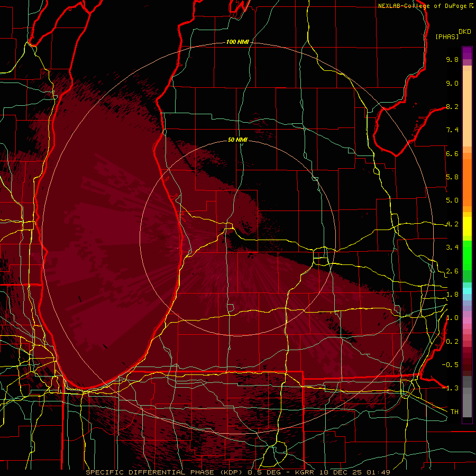This screenshot has height=476, width=476.
Task: Click the 9.0 value on the color scale
Action: point(452,83)
